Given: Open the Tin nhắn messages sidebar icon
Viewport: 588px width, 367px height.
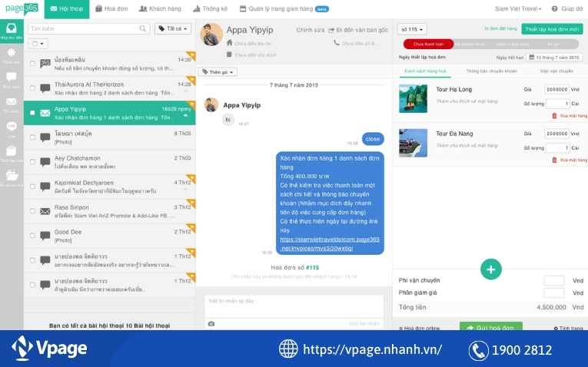Looking at the screenshot, I should tap(12, 104).
